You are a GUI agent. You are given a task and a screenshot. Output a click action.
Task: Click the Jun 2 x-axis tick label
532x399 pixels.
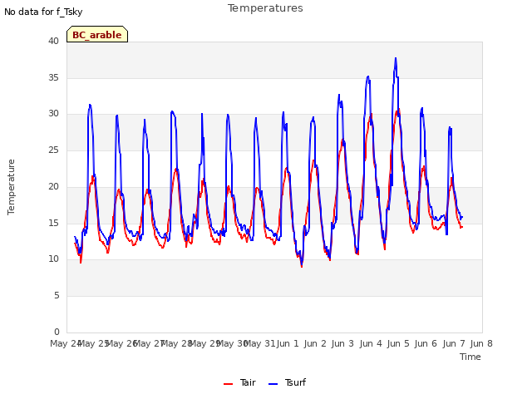[x=315, y=343]
